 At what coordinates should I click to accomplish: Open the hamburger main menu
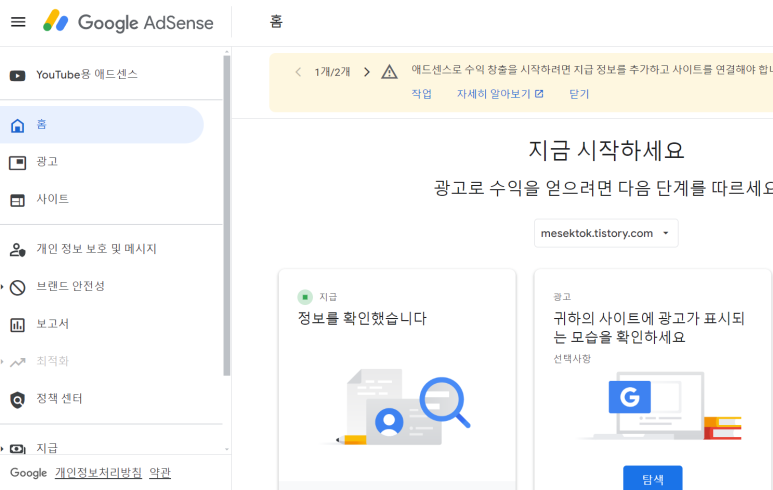pyautogui.click(x=18, y=22)
